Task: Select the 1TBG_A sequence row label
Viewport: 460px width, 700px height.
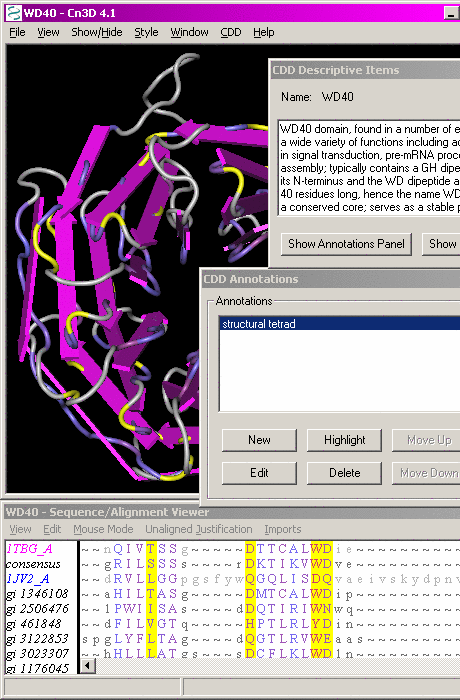Action: [29, 549]
